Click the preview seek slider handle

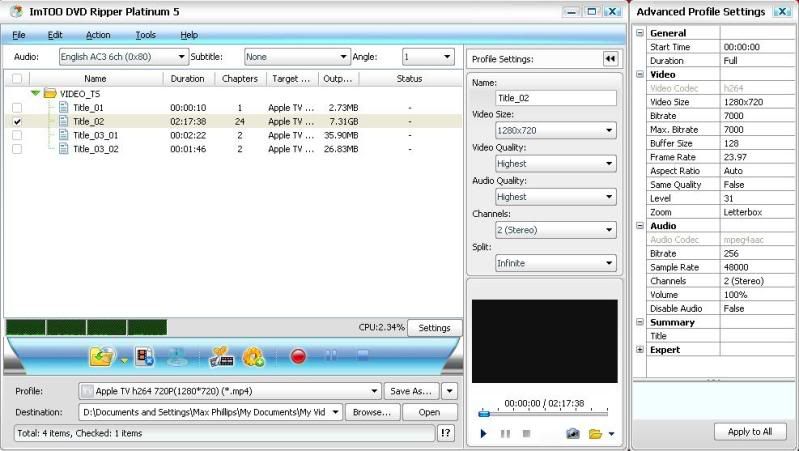[x=484, y=414]
